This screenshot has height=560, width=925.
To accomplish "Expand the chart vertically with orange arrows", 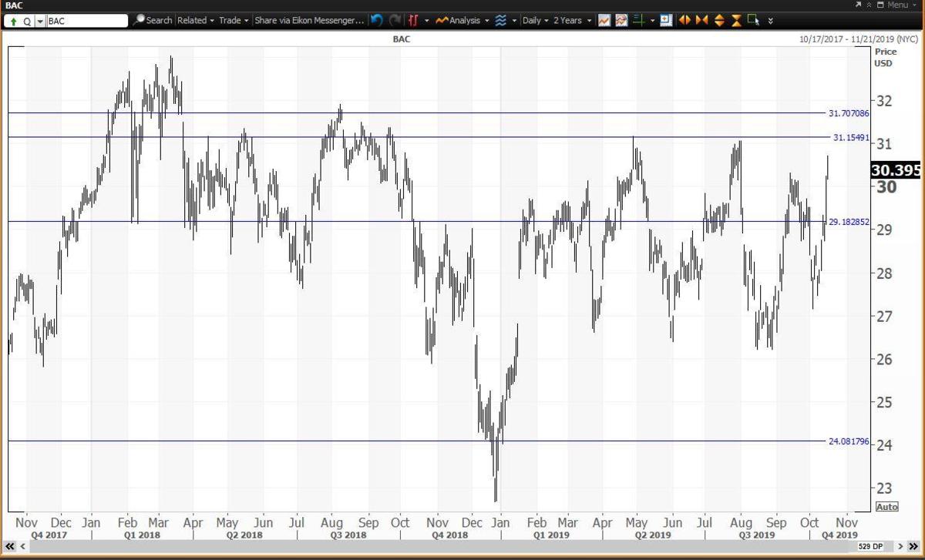I will pyautogui.click(x=718, y=21).
